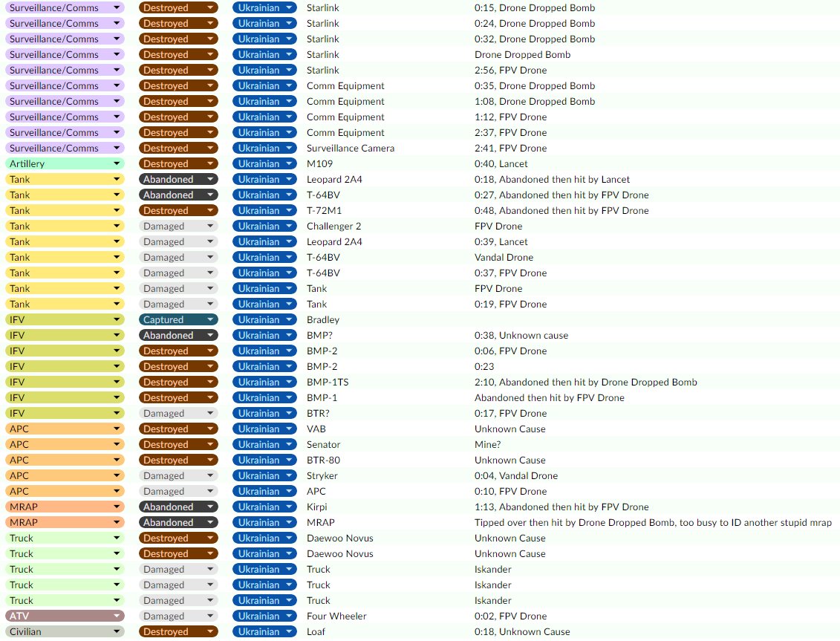
Task: Open the Ukrainian dropdown in the Kirpi row
Action: pyautogui.click(x=264, y=507)
